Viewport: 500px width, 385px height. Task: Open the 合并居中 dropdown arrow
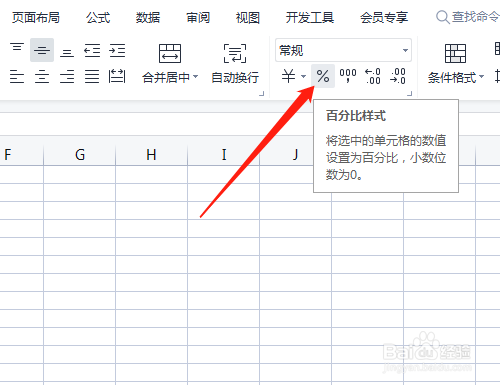point(195,77)
